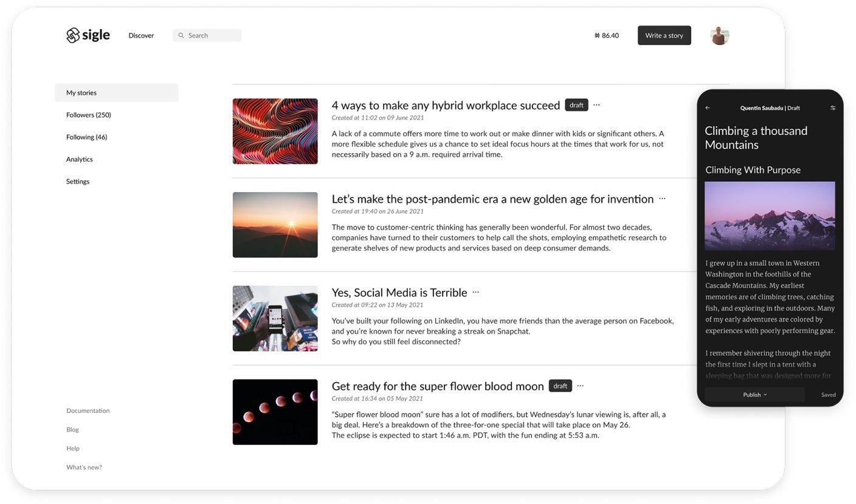856x504 pixels.
Task: Click 'Quentin Saubadu | Draft' header text
Action: pos(770,108)
